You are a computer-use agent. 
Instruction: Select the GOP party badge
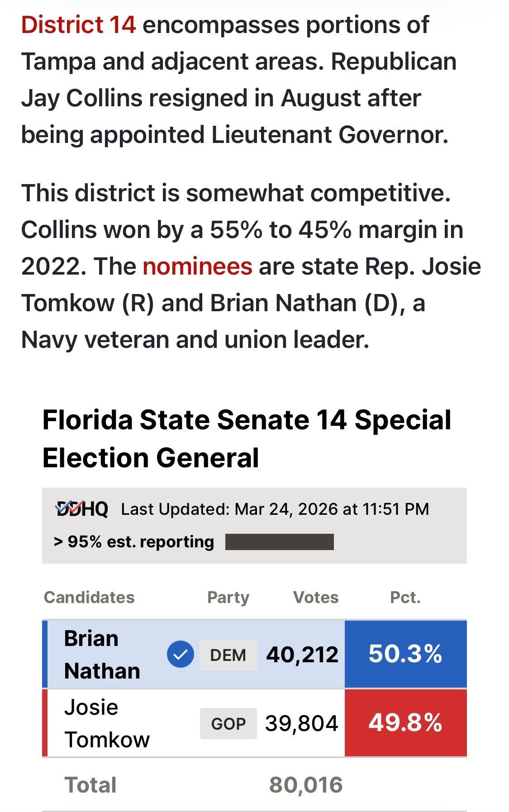point(228,723)
